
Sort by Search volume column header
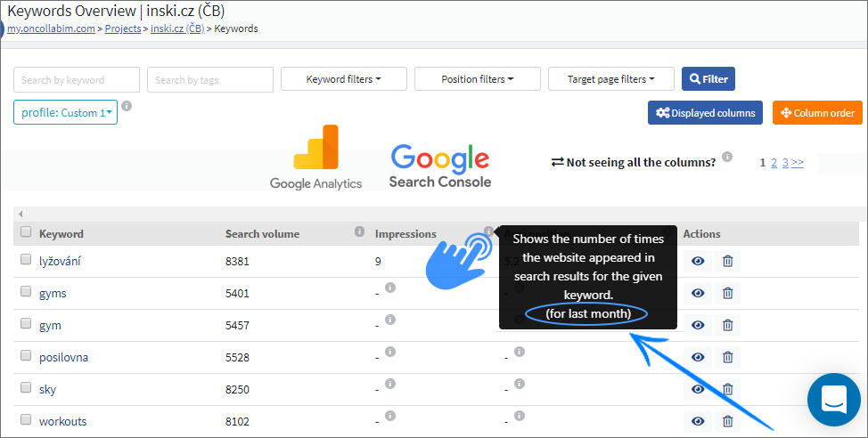pyautogui.click(x=262, y=234)
